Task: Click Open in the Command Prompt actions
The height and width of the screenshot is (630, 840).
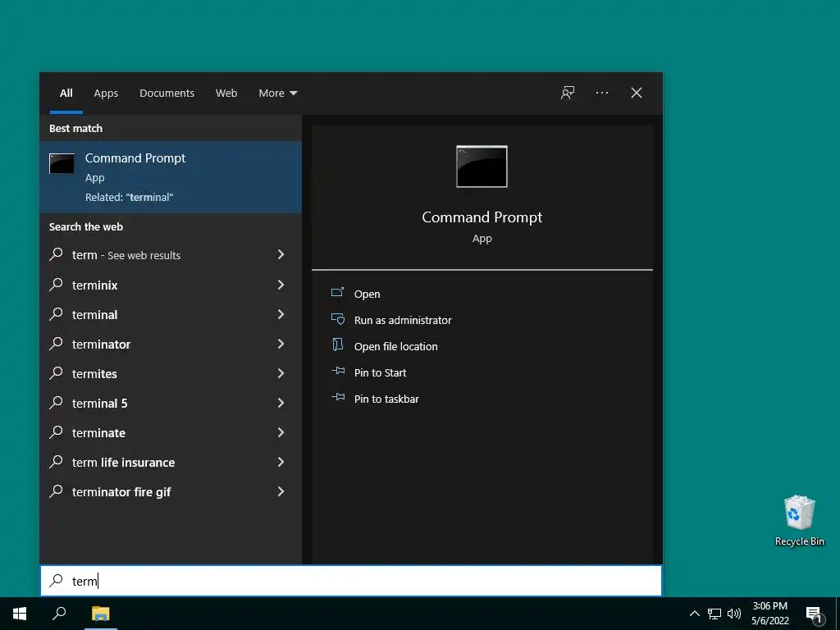Action: click(367, 294)
